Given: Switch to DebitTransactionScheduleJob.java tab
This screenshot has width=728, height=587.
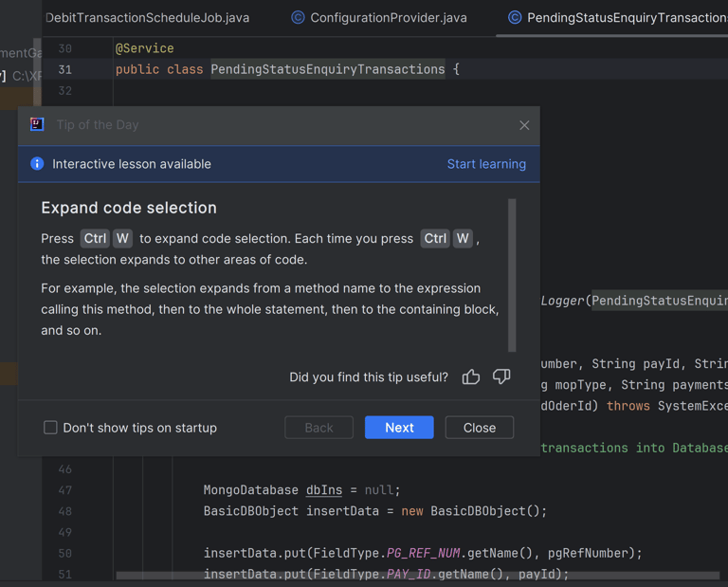Looking at the screenshot, I should pyautogui.click(x=147, y=17).
